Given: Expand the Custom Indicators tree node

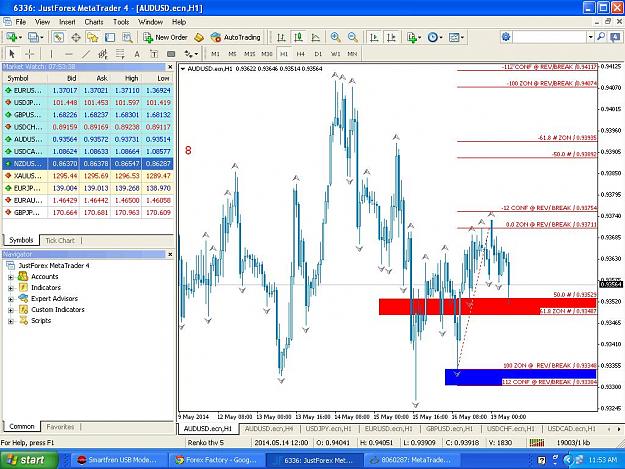Looking at the screenshot, I should tap(11, 310).
